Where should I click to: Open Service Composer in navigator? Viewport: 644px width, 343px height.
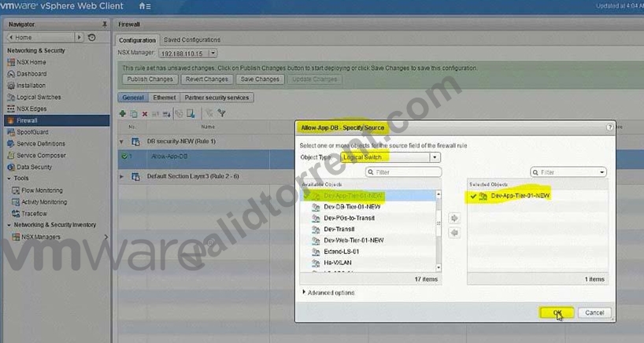point(41,156)
